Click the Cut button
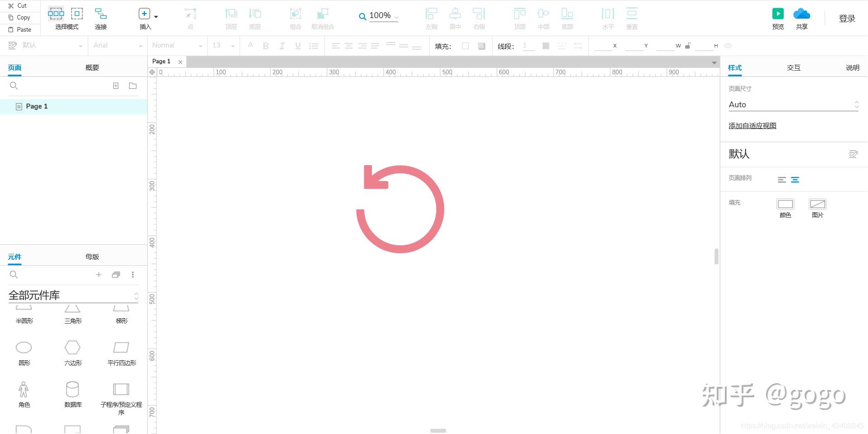The height and width of the screenshot is (434, 868). pos(18,5)
